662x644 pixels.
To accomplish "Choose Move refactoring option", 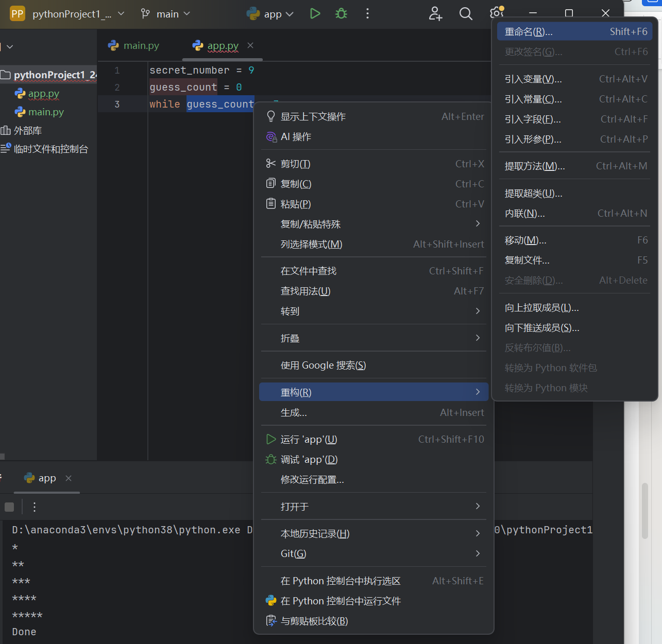I will pos(575,240).
